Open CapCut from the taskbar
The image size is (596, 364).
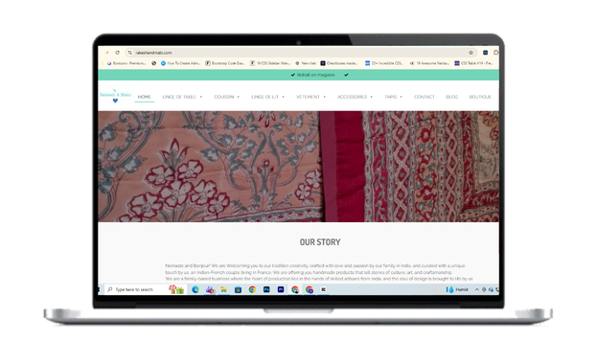click(324, 289)
